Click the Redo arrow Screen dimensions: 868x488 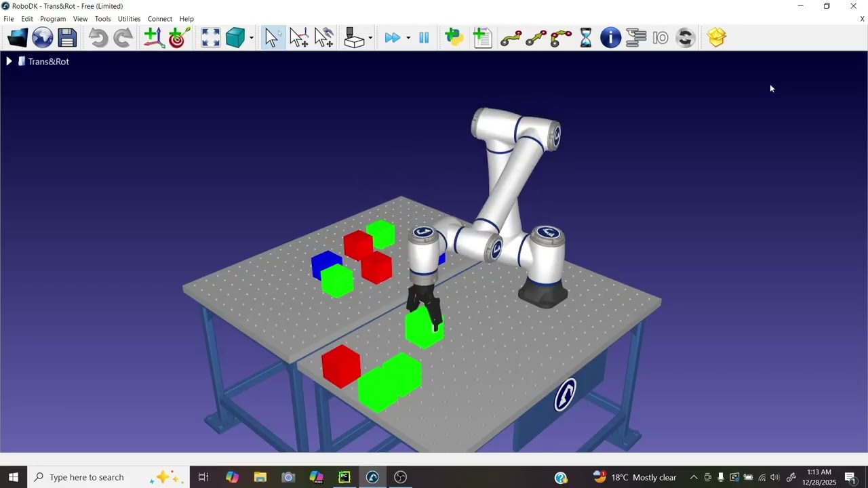123,38
